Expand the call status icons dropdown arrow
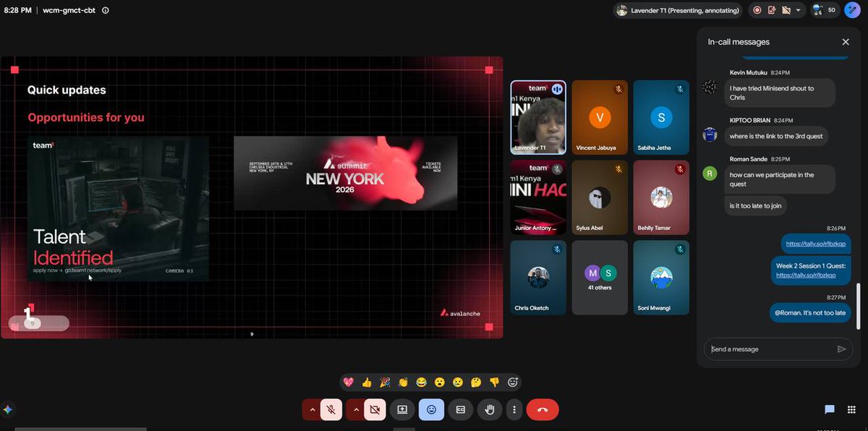 798,10
